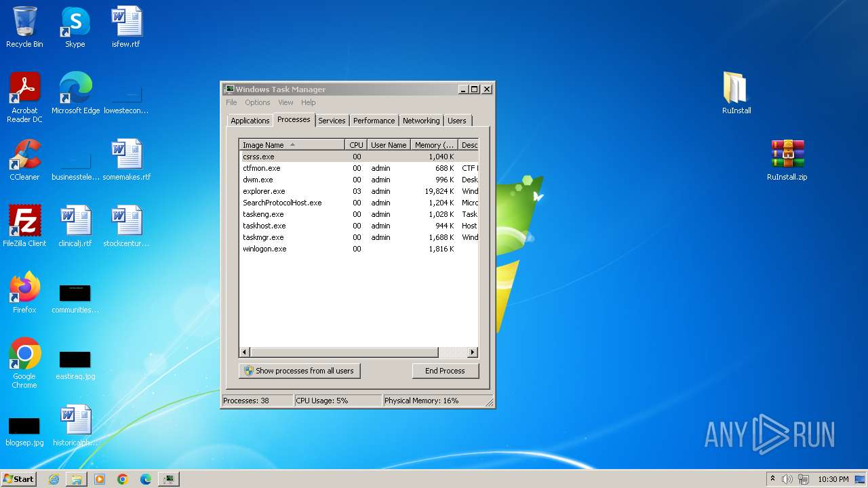Switch to the Users tab
The image size is (868, 488).
pos(457,121)
